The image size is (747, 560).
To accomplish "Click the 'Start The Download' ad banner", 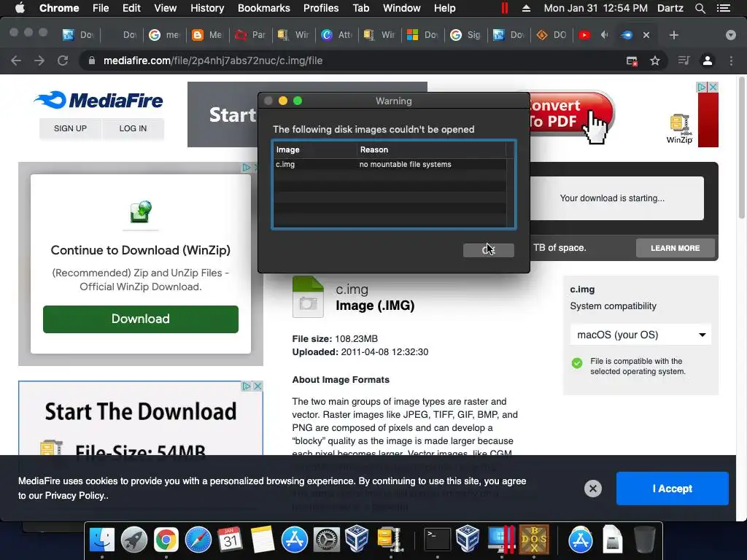I will point(141,418).
